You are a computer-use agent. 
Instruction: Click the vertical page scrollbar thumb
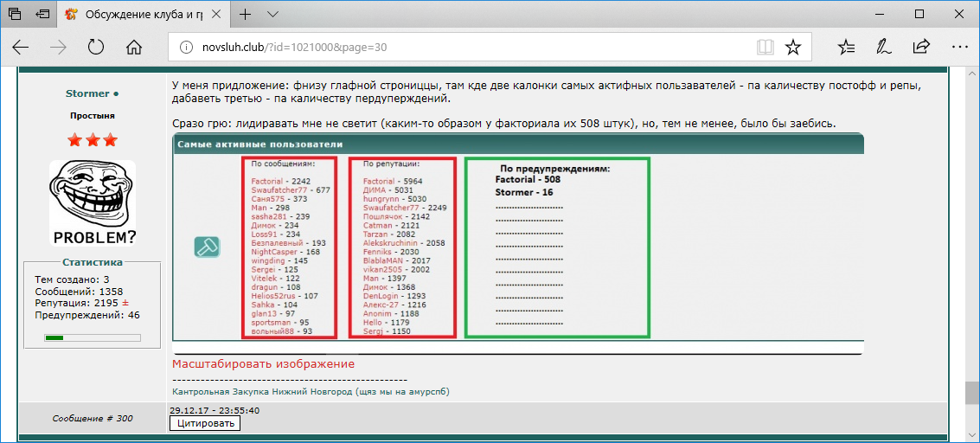[972, 393]
